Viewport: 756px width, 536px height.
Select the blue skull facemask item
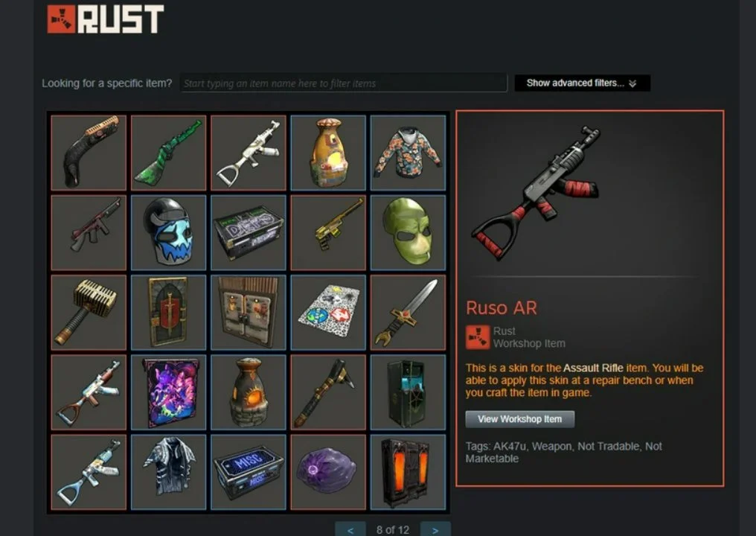click(169, 232)
